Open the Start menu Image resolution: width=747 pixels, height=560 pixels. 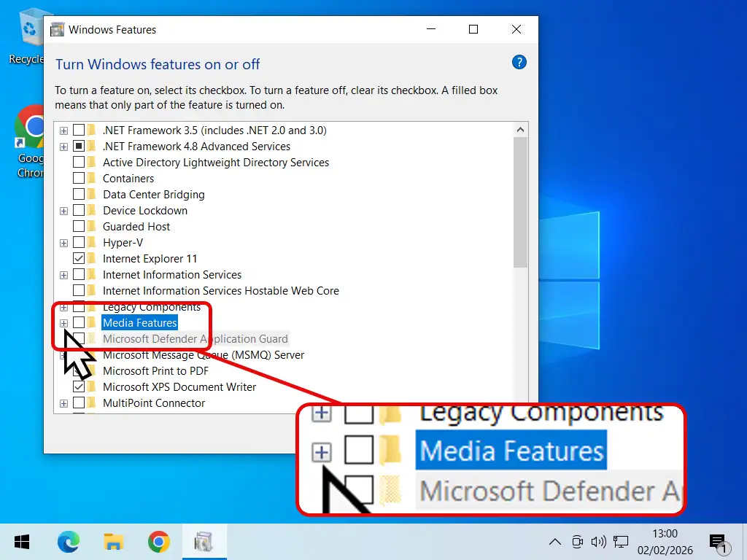(x=21, y=542)
